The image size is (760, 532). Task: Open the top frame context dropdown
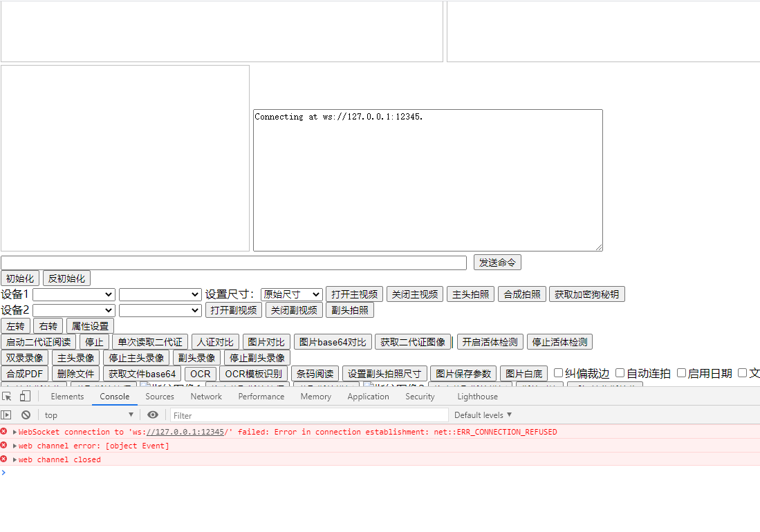pos(89,415)
